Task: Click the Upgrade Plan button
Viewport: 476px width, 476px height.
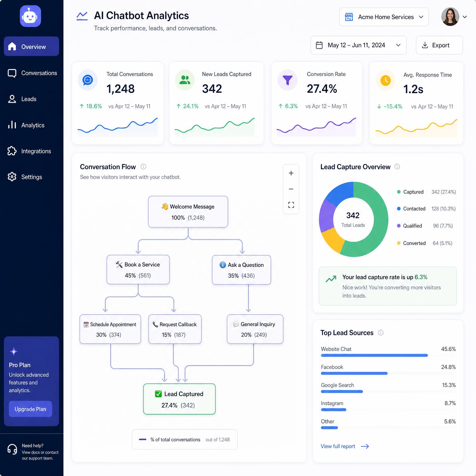Action: (30, 409)
